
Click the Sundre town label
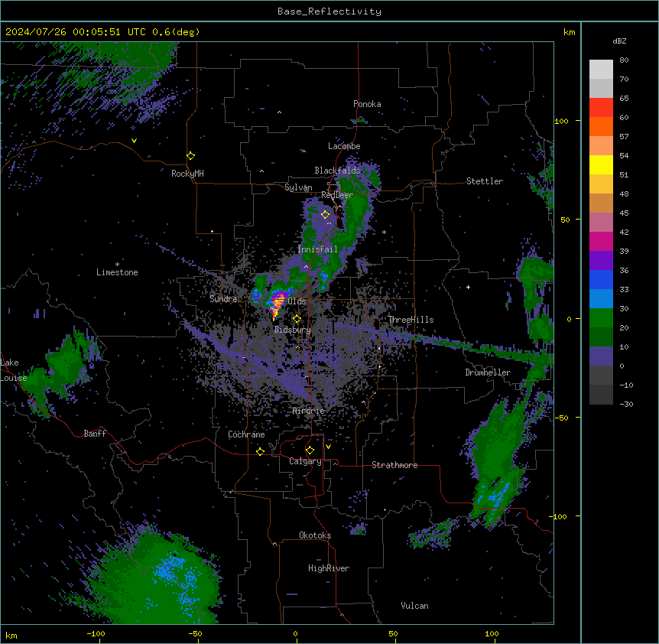point(223,299)
